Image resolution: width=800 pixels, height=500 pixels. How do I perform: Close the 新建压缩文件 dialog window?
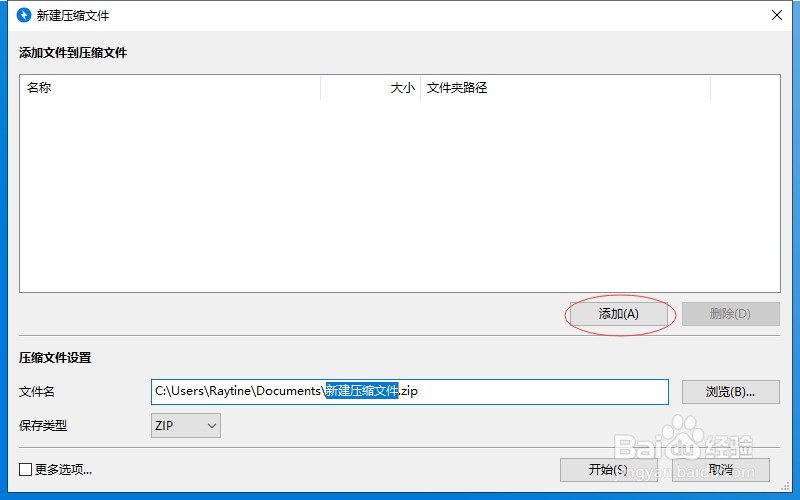click(x=777, y=15)
